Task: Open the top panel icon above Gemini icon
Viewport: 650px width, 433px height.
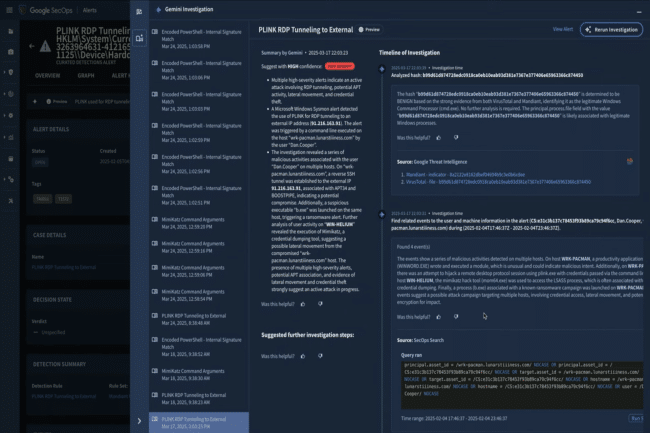Action: pyautogui.click(x=139, y=12)
